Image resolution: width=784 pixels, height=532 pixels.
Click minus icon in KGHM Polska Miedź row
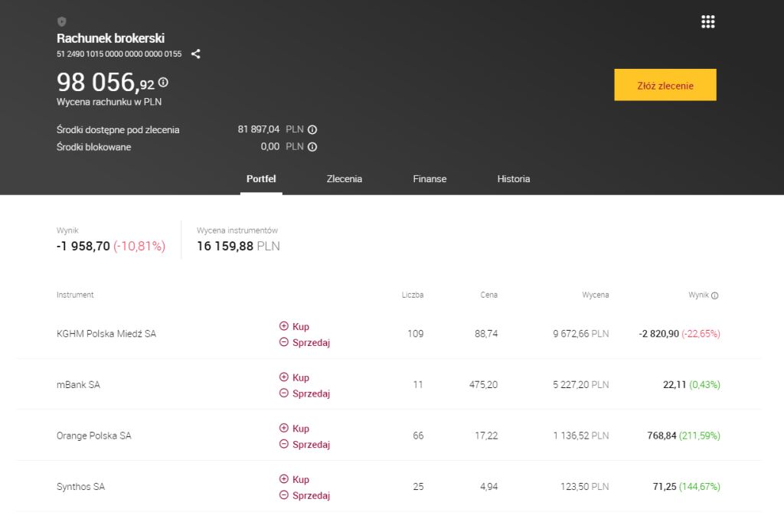[x=283, y=342]
